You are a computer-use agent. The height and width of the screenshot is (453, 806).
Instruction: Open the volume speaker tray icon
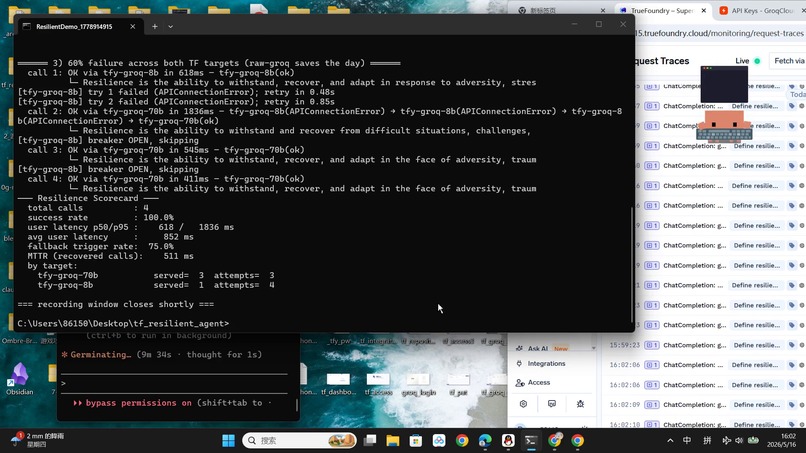click(739, 441)
